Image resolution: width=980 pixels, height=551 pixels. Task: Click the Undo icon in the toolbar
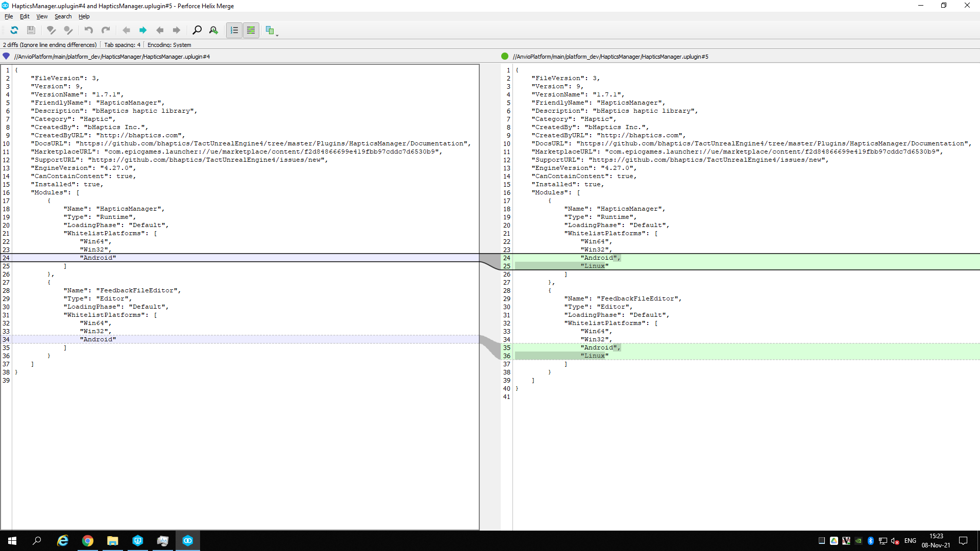[88, 30]
